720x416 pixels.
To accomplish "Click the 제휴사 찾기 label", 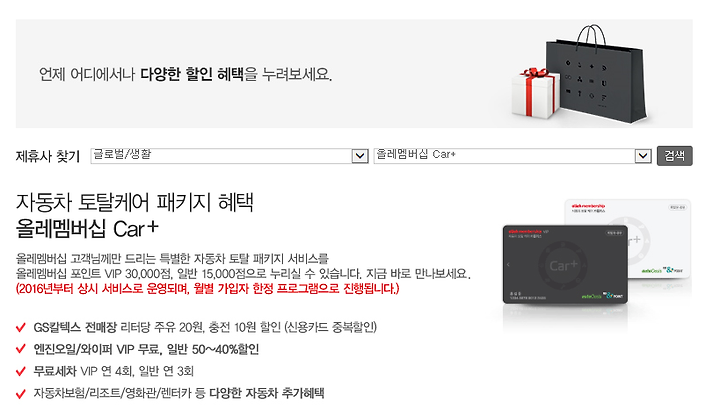I will (x=48, y=156).
